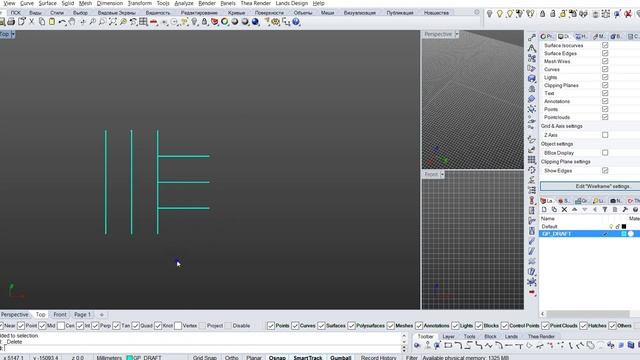Select the Pan (hand) tool

point(72,22)
